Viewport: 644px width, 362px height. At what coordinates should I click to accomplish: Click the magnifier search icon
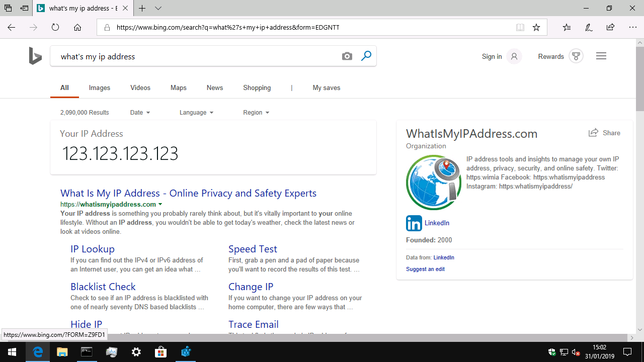pos(366,56)
